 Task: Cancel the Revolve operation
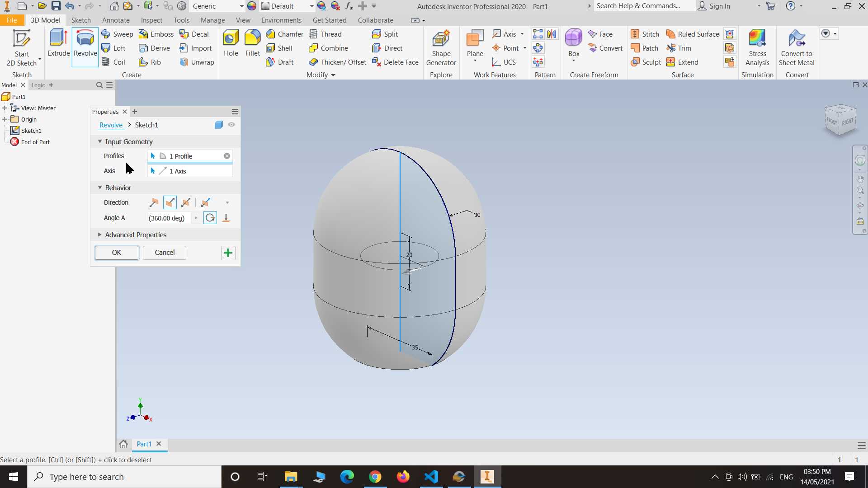(165, 253)
